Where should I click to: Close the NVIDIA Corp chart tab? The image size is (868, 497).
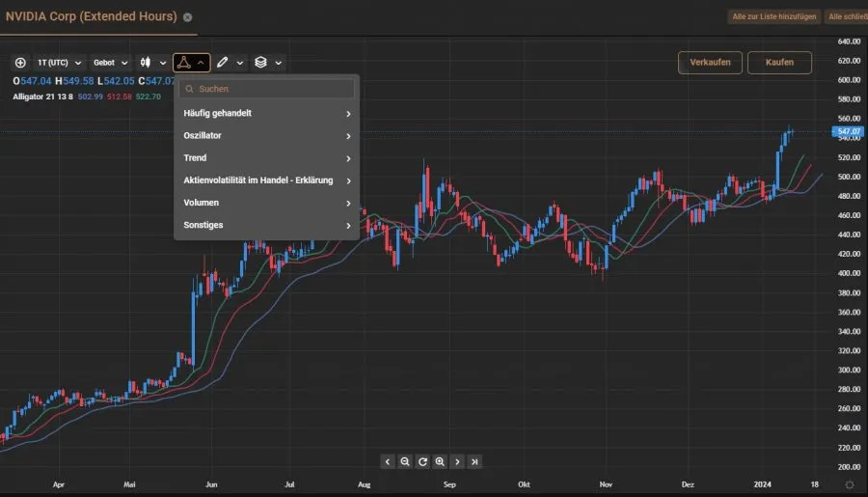[187, 17]
